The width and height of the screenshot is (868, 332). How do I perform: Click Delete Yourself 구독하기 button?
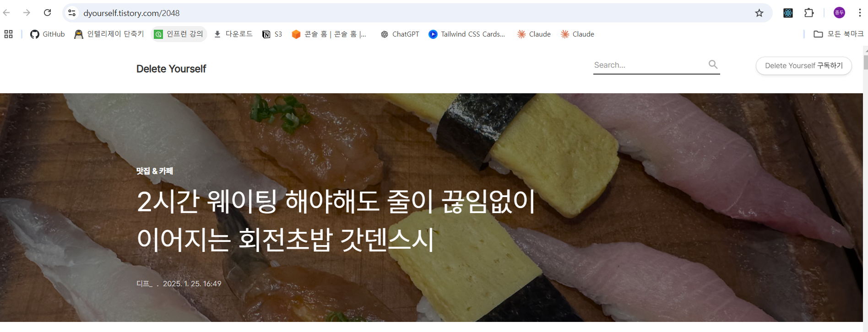803,66
